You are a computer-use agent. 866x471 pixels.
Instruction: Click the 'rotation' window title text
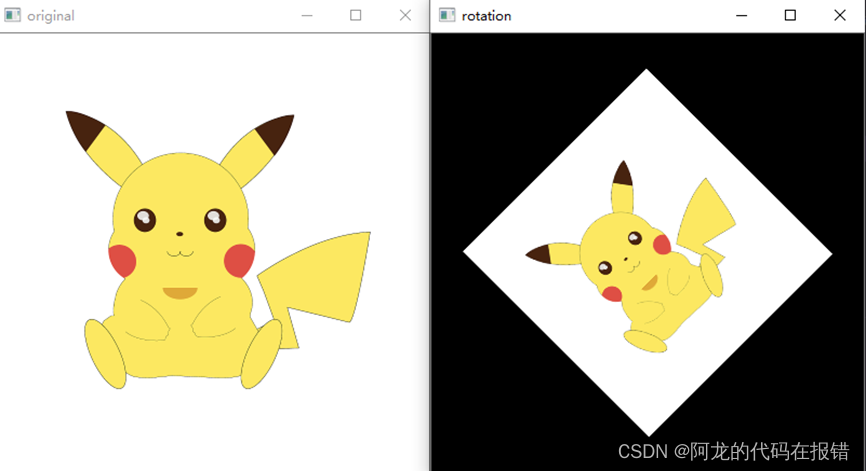[x=487, y=16]
